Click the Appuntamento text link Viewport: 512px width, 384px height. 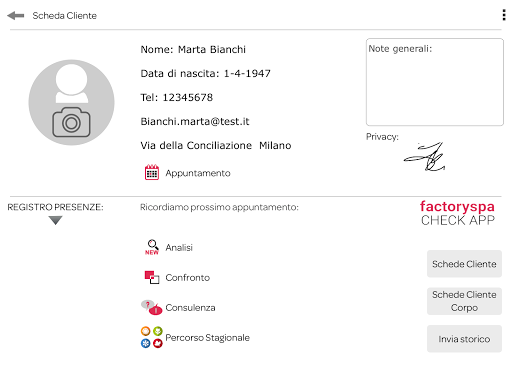(x=198, y=173)
